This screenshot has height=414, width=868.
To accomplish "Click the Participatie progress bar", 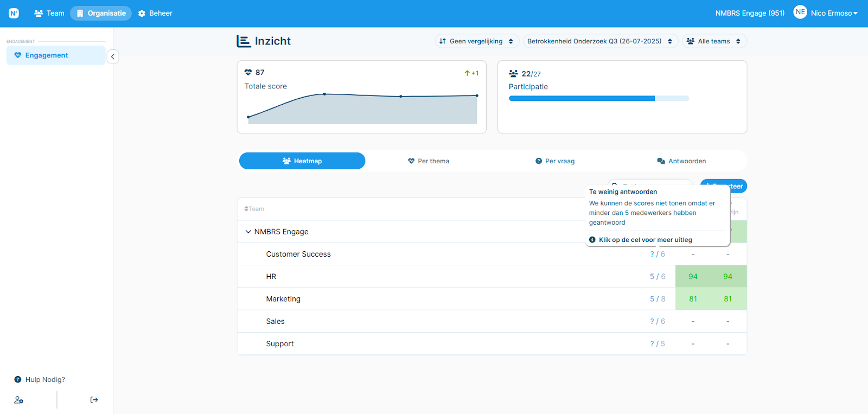I will point(599,98).
